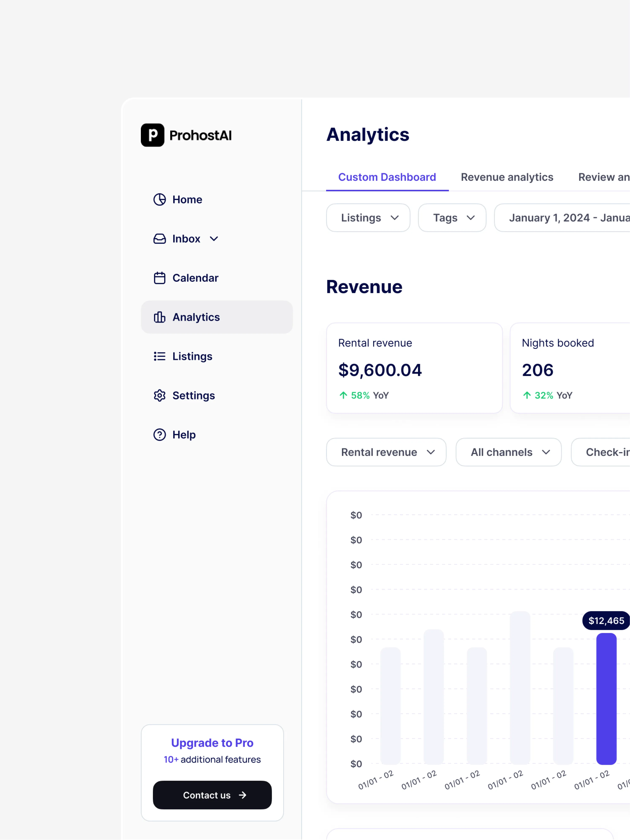
Task: Click the Settings gear icon
Action: 159,395
